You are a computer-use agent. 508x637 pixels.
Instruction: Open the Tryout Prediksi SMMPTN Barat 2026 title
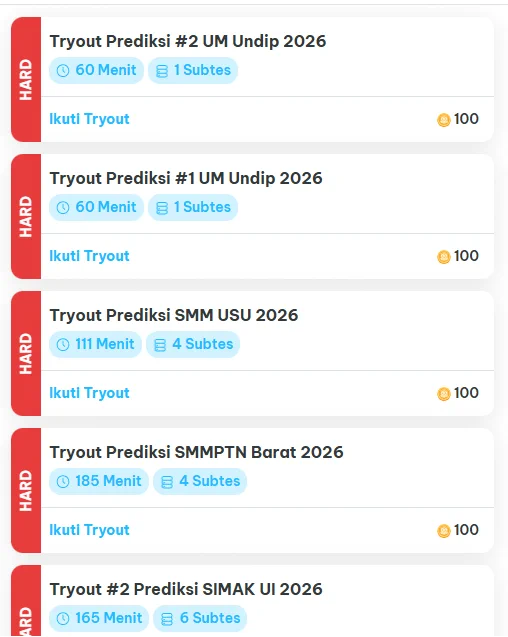[x=196, y=452]
